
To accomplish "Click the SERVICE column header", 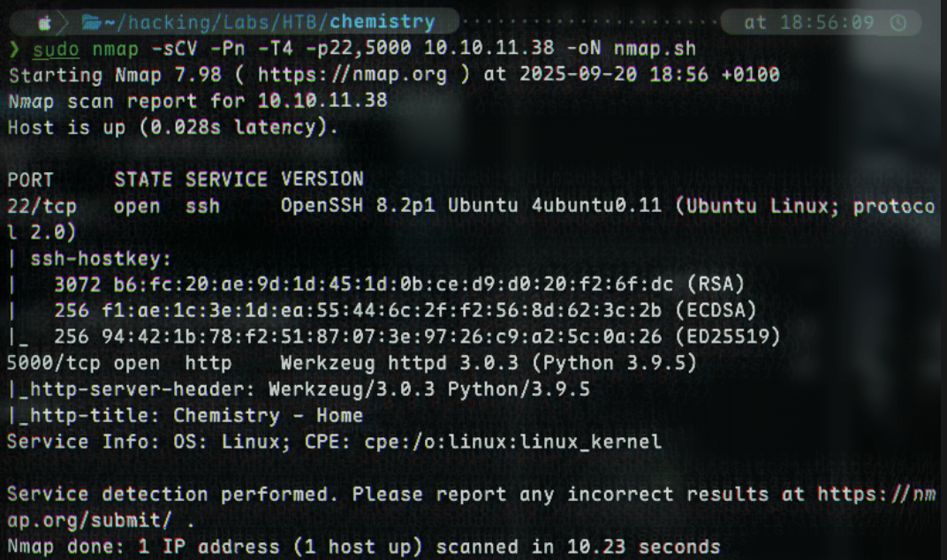I will [226, 179].
